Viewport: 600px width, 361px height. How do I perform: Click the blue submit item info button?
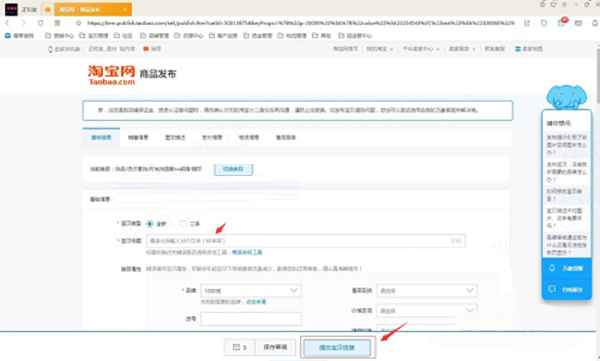[x=337, y=348]
